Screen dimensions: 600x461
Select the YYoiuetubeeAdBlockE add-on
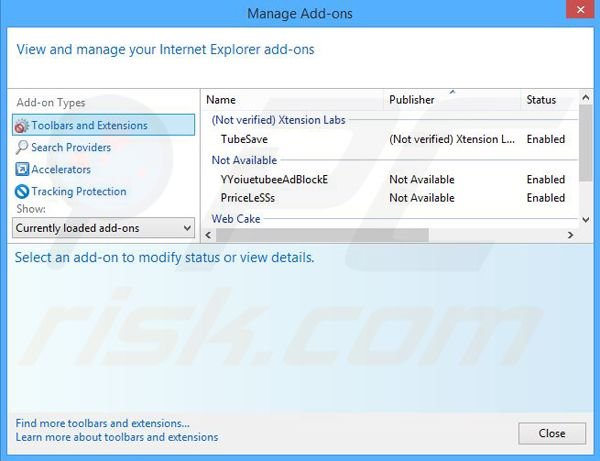pos(274,179)
